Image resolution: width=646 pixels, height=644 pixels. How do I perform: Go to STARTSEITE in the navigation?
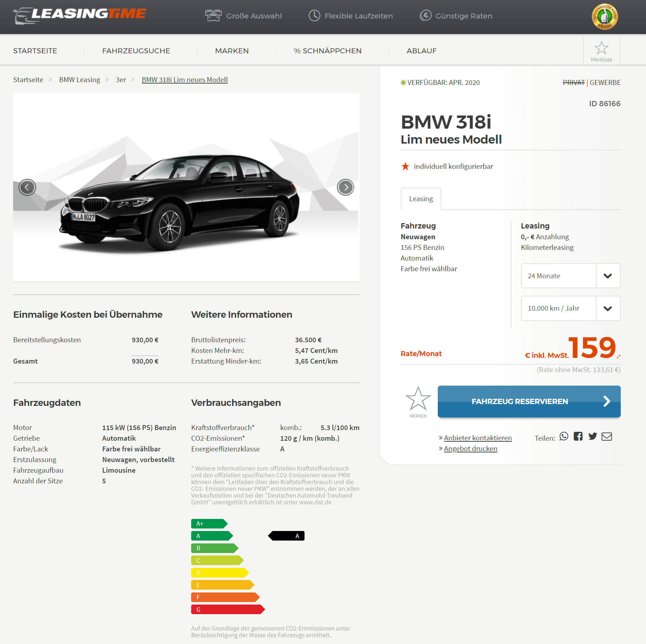coord(35,51)
